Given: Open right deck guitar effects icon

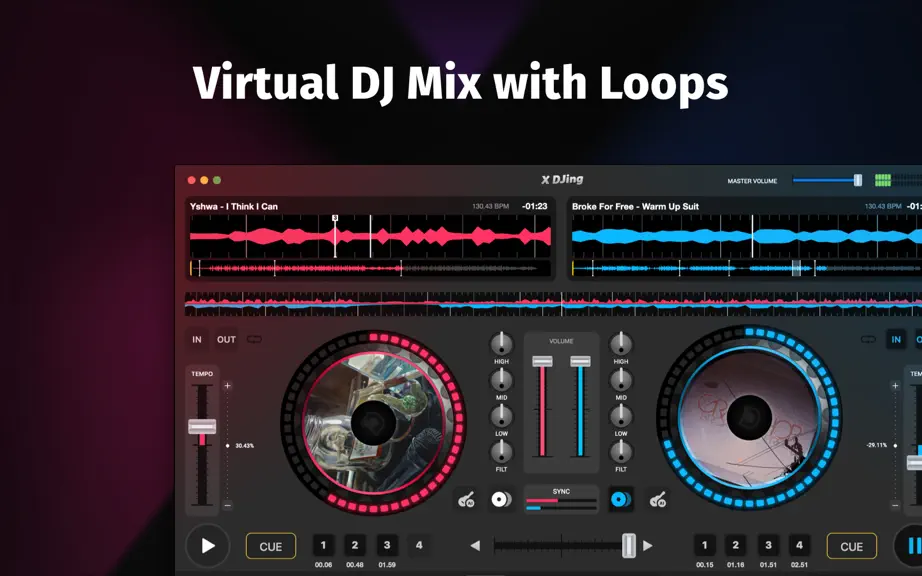Looking at the screenshot, I should coord(657,500).
